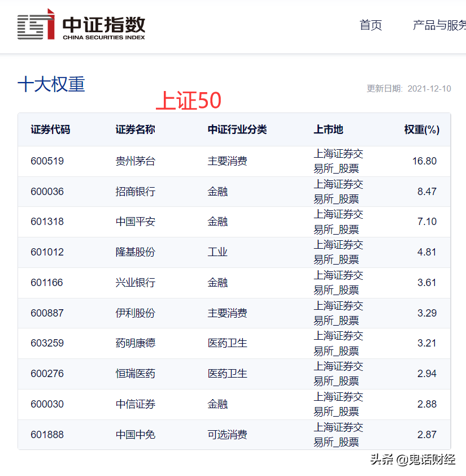Click the 中国平安 name cell

tap(136, 222)
